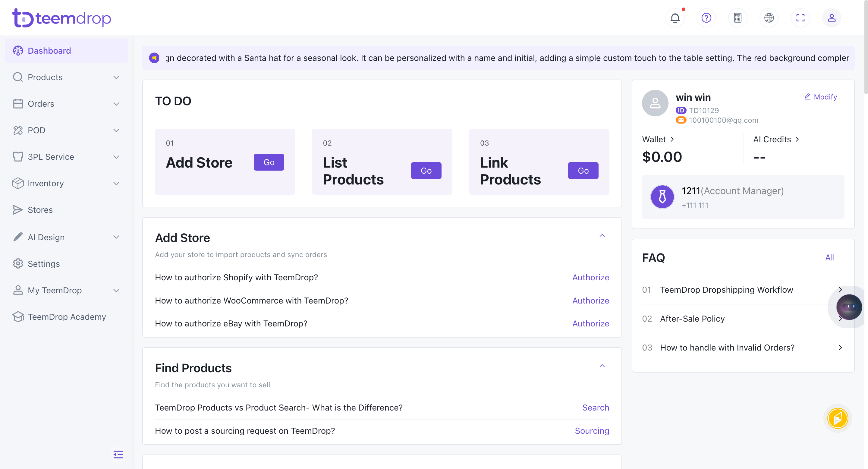Click the announcement megaphone icon
Screen dimensions: 868x469
(x=154, y=58)
